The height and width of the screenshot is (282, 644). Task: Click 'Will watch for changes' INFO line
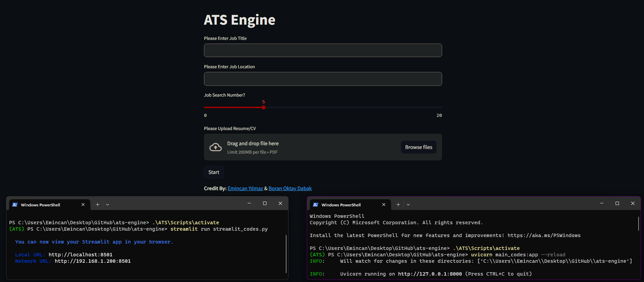click(x=471, y=261)
